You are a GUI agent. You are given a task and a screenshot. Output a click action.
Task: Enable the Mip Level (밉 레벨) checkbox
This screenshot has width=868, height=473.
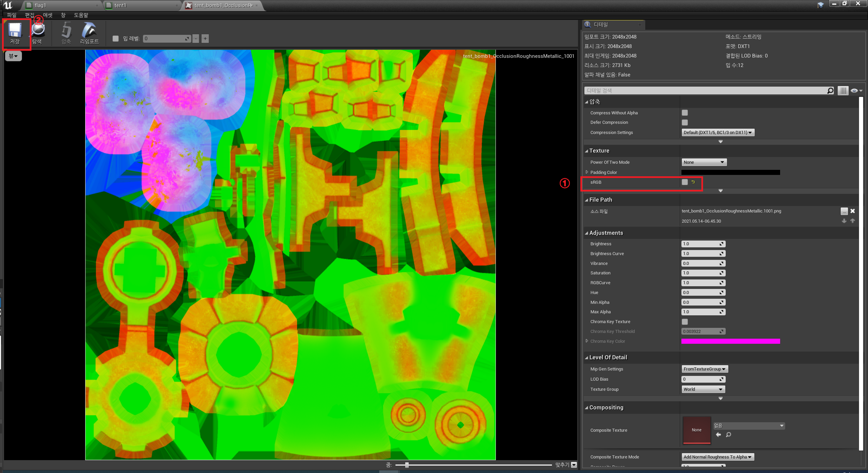tap(116, 39)
